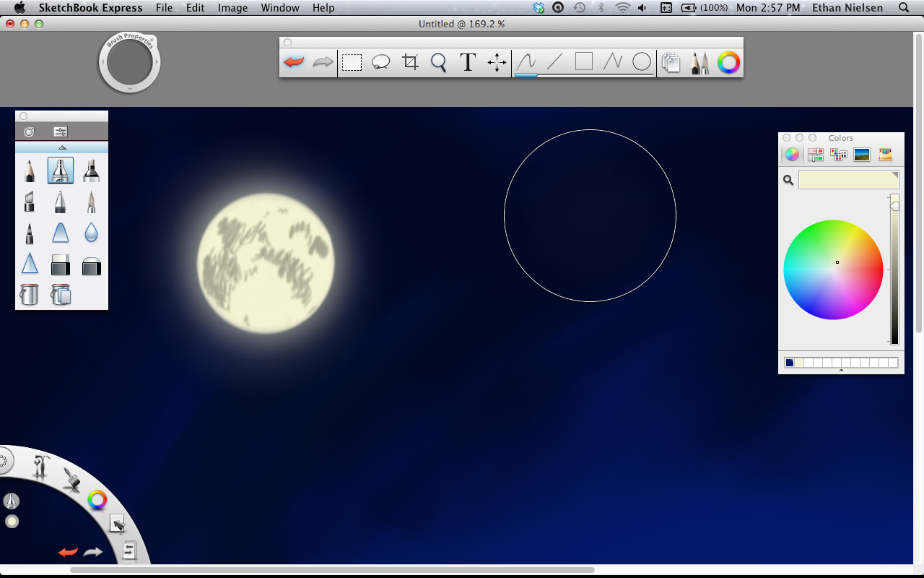The height and width of the screenshot is (578, 924).
Task: Select the airbrush in brush palette
Action: coord(61,171)
